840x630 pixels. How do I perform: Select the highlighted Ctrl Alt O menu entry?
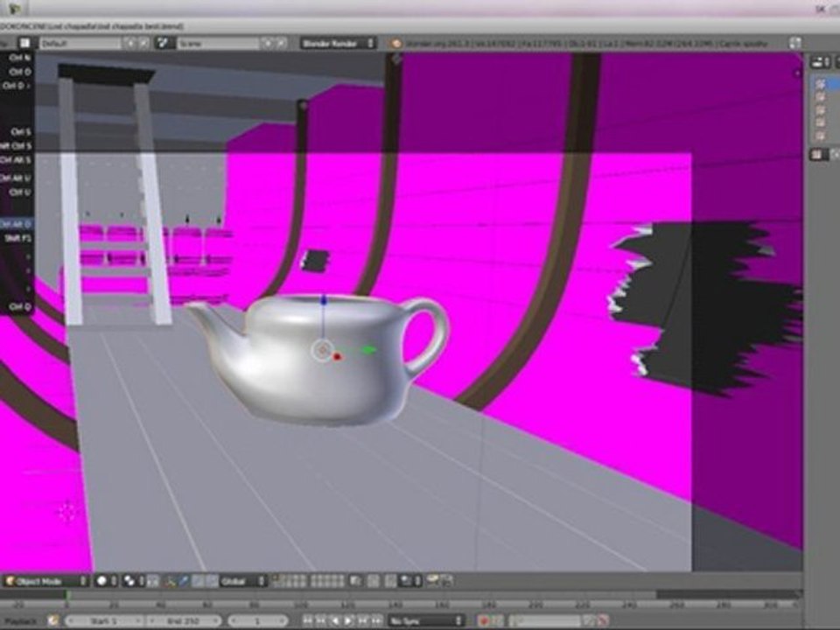coord(17,224)
